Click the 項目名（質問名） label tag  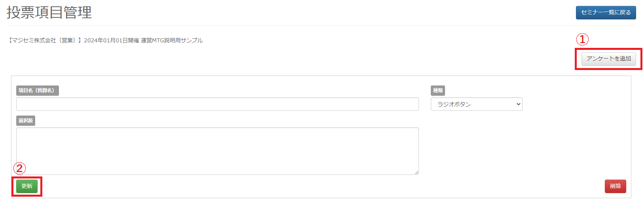[37, 91]
